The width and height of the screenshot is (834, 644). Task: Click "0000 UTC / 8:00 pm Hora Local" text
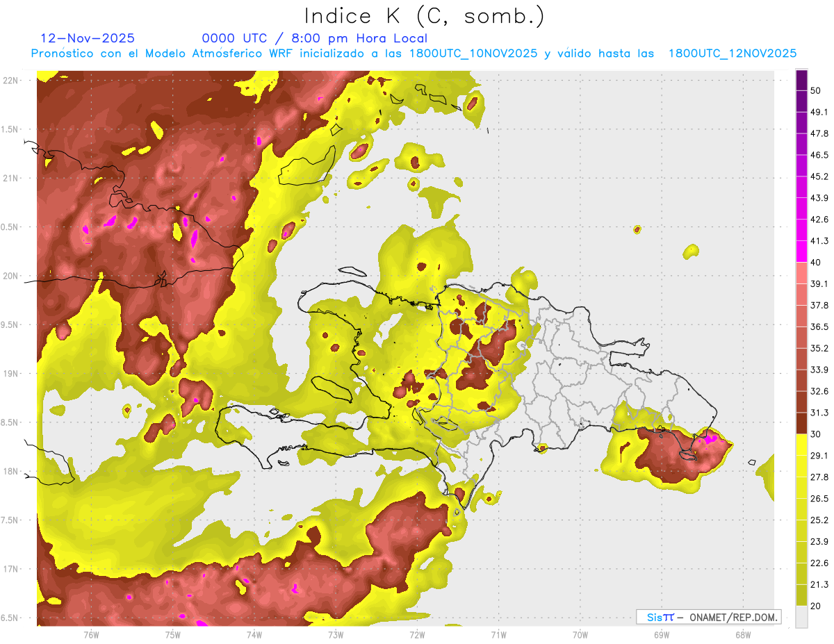point(315,38)
